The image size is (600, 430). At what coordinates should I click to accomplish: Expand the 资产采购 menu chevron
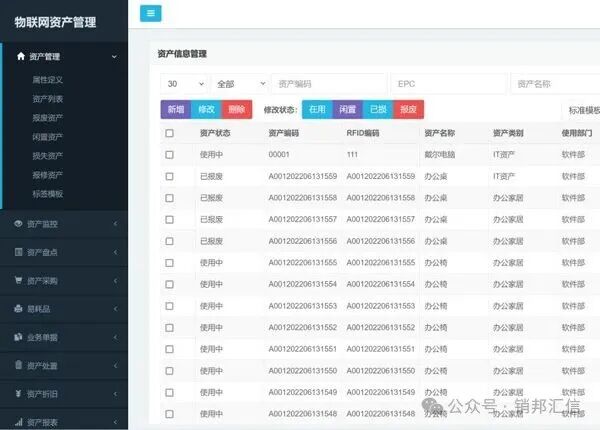click(115, 281)
